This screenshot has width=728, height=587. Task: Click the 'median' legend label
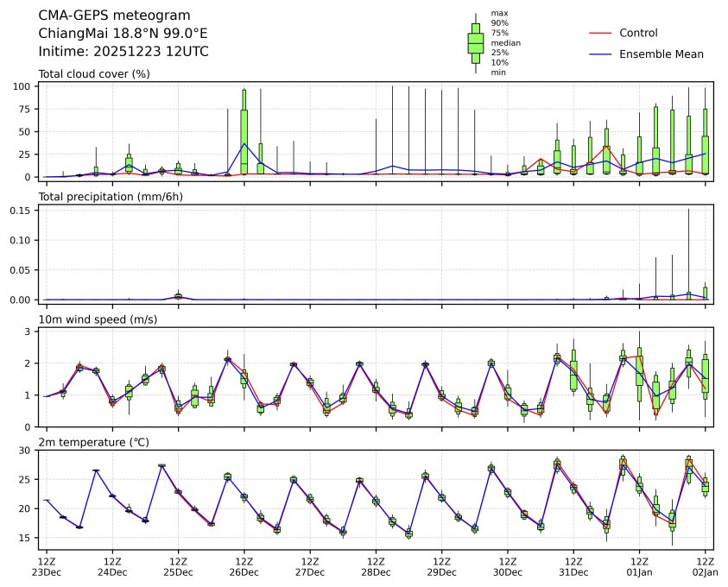click(x=505, y=42)
